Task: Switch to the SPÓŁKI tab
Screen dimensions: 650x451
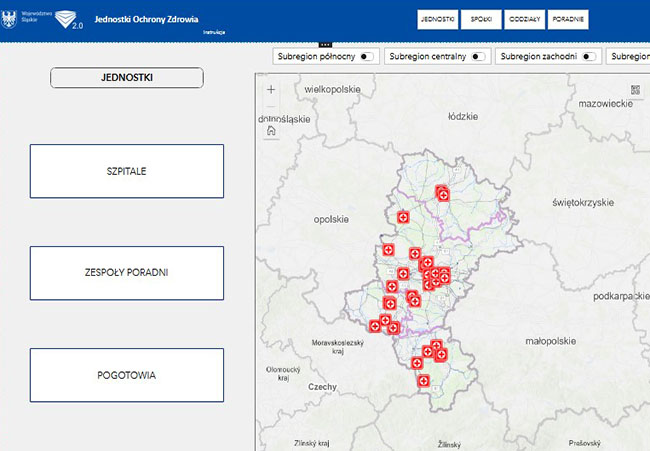Action: coord(481,19)
